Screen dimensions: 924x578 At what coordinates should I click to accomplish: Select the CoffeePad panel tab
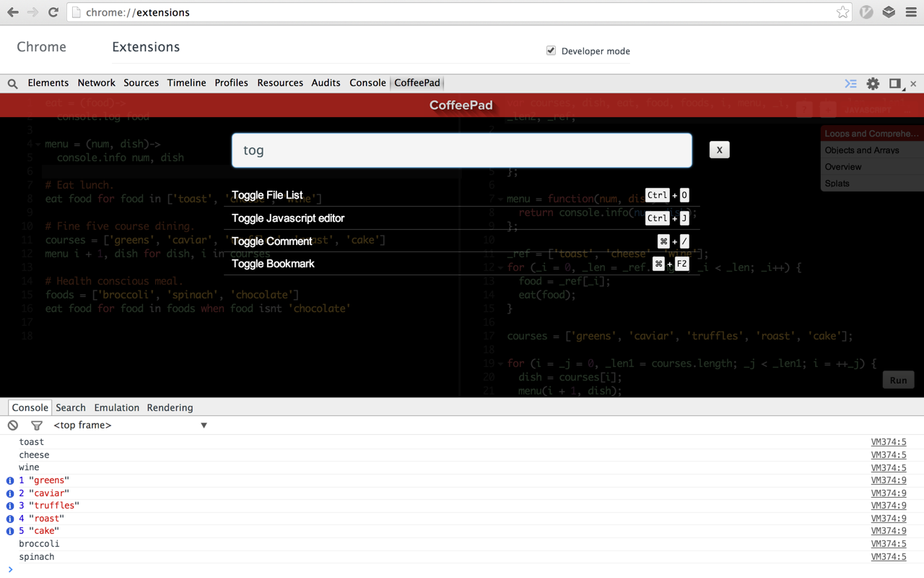[417, 83]
